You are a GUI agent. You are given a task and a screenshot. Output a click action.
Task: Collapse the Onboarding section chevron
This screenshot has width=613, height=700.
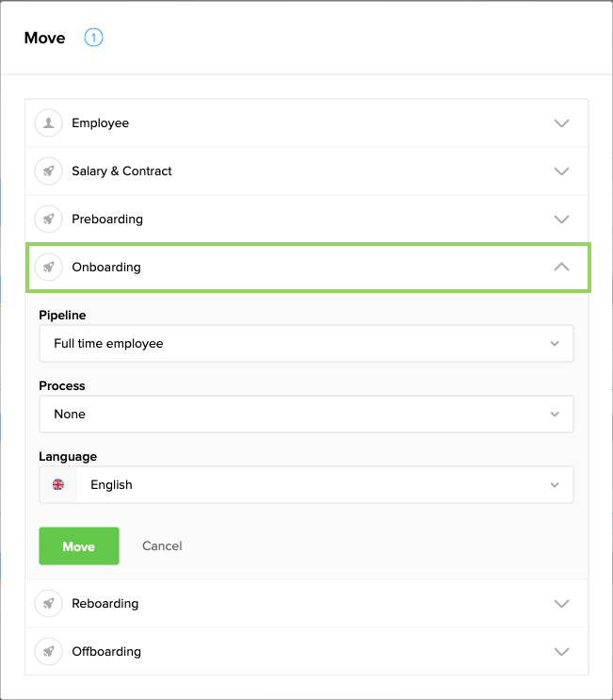(x=562, y=268)
